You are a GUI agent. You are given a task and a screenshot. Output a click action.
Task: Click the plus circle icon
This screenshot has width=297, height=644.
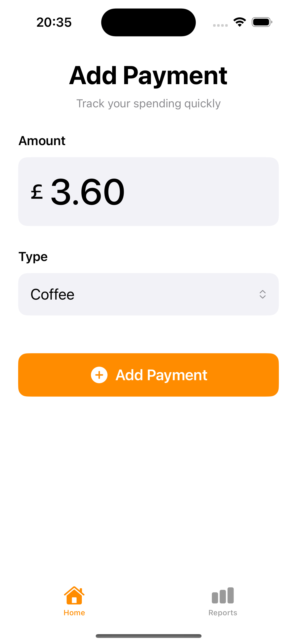(x=99, y=375)
